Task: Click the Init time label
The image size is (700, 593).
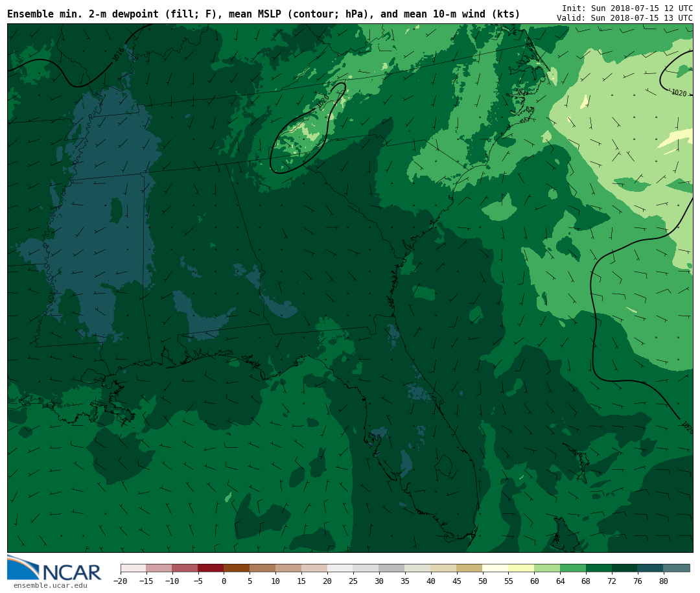Action: (x=627, y=8)
